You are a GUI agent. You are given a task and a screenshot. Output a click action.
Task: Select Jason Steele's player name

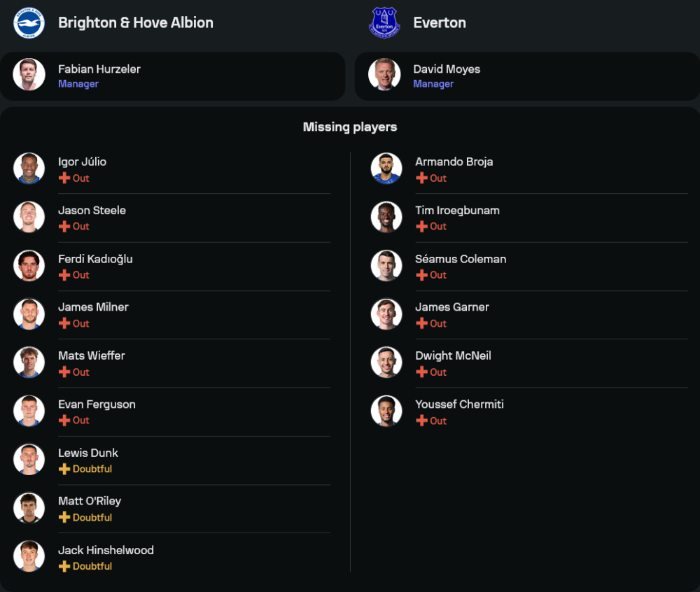pyautogui.click(x=92, y=210)
